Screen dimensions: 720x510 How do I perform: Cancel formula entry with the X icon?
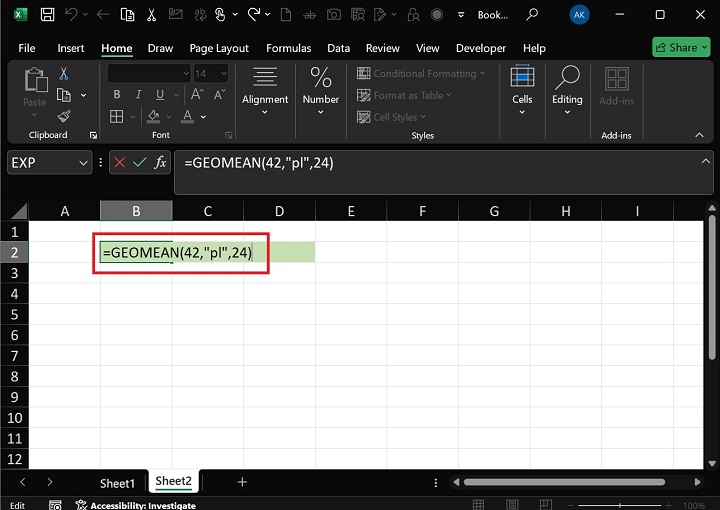120,162
